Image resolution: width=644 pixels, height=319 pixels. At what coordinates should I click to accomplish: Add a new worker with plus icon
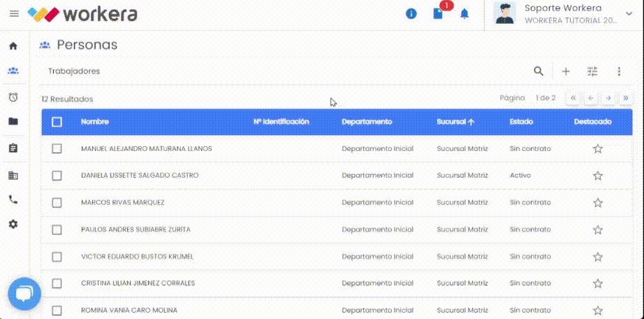point(566,71)
